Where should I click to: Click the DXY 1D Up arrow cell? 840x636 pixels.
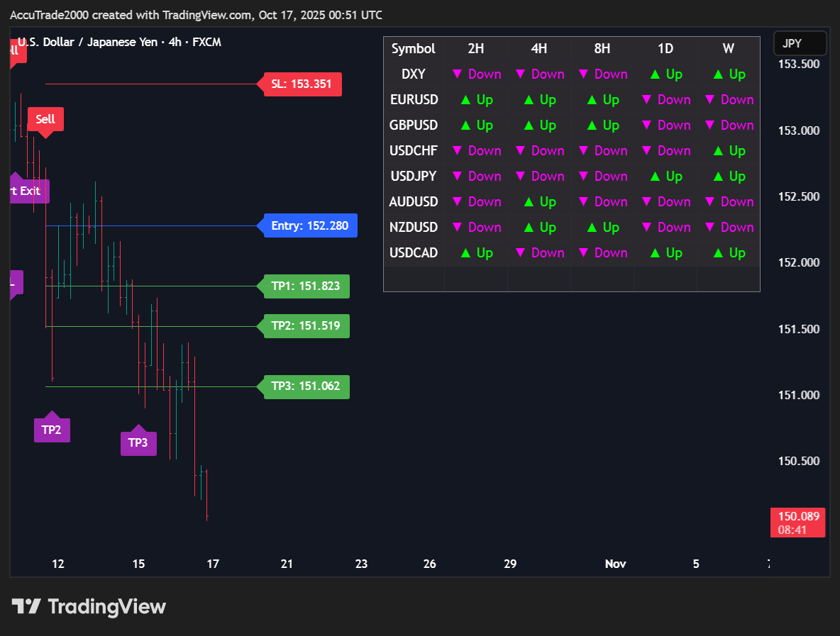665,74
